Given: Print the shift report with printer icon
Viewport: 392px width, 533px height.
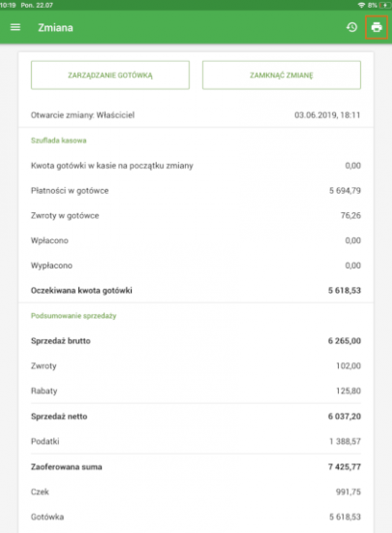Looking at the screenshot, I should tap(377, 27).
